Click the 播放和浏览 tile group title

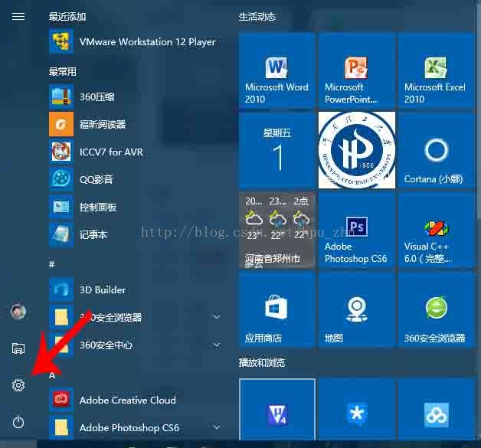[x=262, y=363]
